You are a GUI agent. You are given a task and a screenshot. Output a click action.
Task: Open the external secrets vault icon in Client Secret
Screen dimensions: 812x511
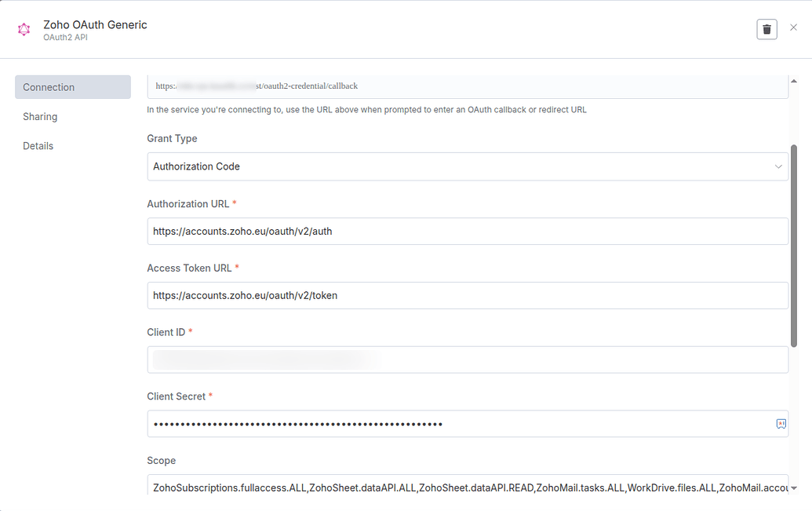[x=780, y=424]
